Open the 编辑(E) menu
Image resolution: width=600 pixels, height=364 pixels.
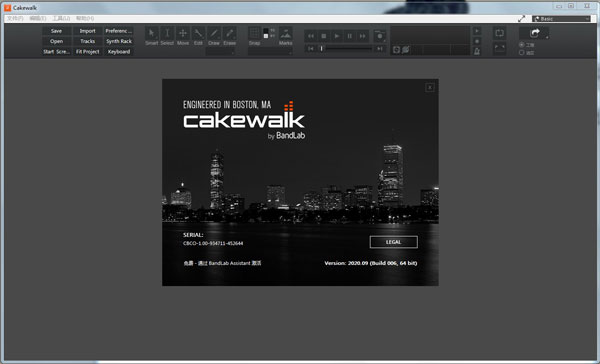coord(38,18)
